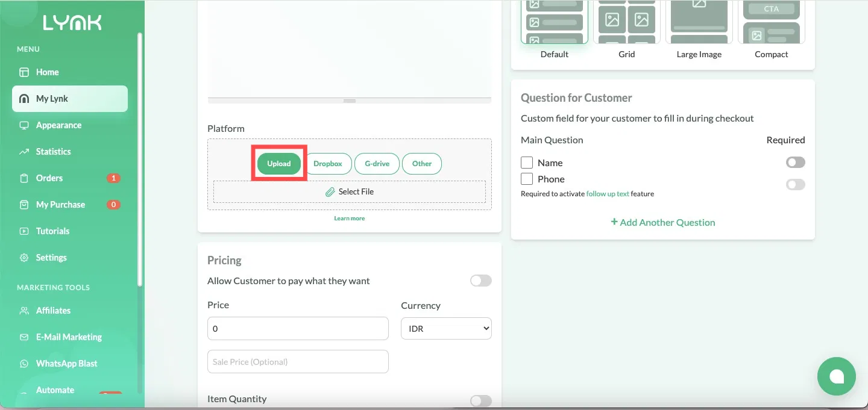Click the Sale Price input field
This screenshot has width=868, height=410.
point(298,362)
